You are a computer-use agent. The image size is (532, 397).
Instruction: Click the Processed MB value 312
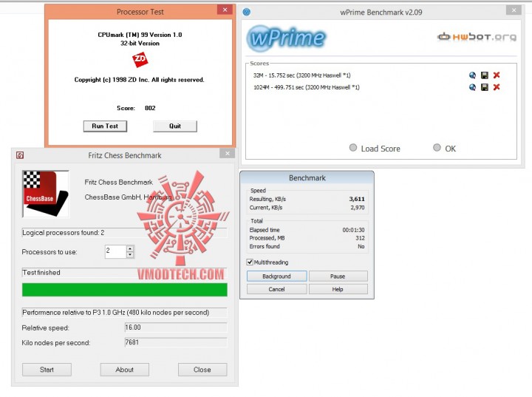pyautogui.click(x=361, y=238)
